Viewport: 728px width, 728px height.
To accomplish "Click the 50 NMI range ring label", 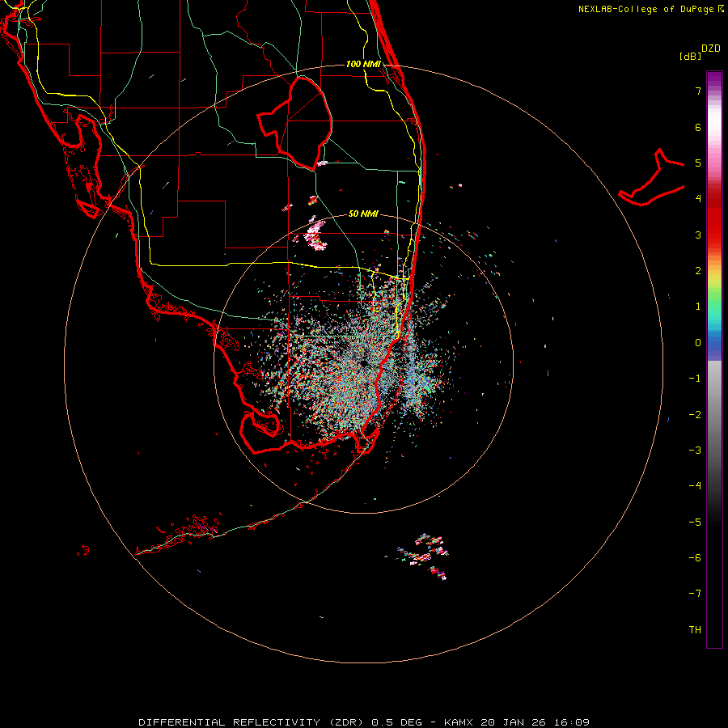I will [363, 214].
